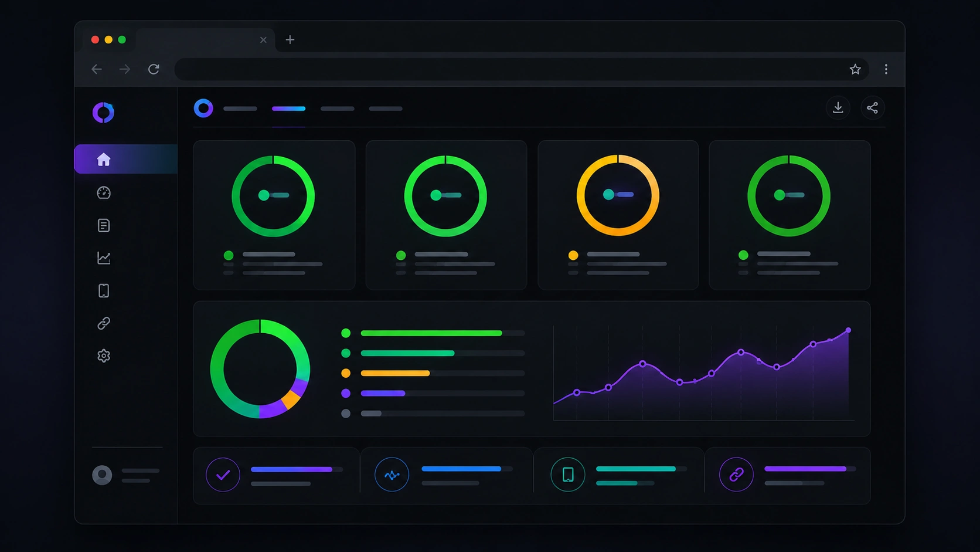Click the last data point on the line chart

pyautogui.click(x=848, y=330)
